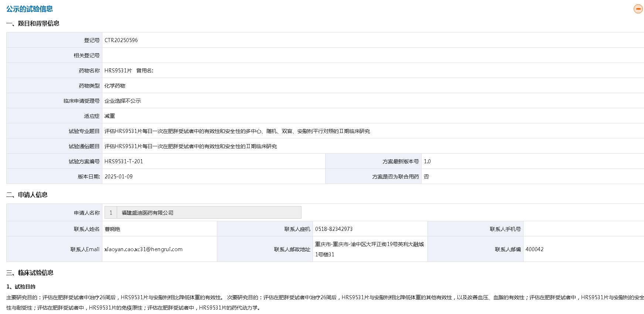Image resolution: width=644 pixels, height=314 pixels.
Task: Select the 药物类型 label
Action: 89,86
